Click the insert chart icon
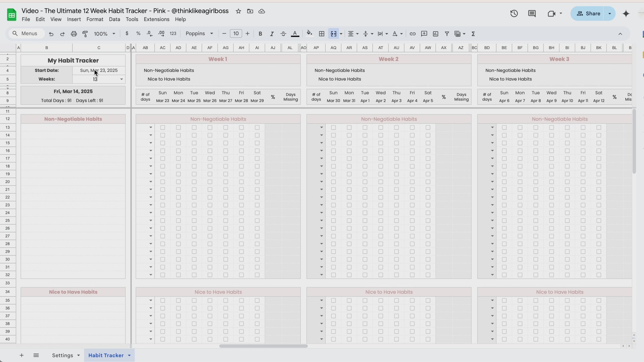 point(436,34)
